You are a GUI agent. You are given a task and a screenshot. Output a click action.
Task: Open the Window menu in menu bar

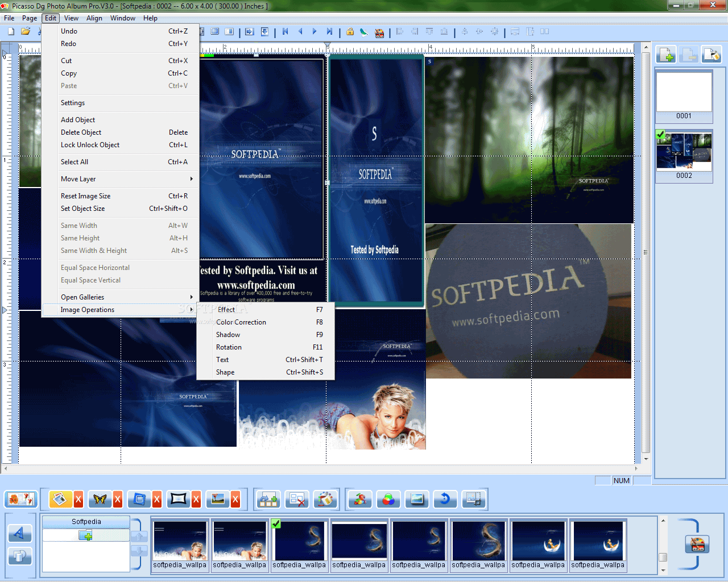pyautogui.click(x=123, y=18)
